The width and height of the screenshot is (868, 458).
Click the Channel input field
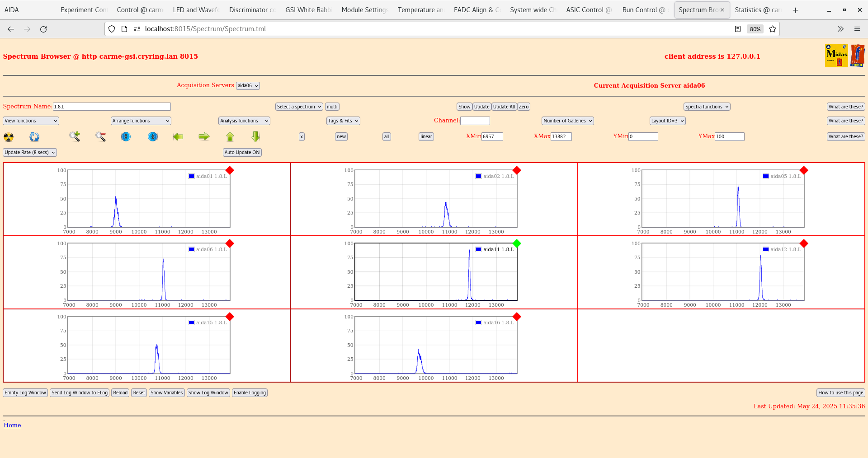point(475,121)
